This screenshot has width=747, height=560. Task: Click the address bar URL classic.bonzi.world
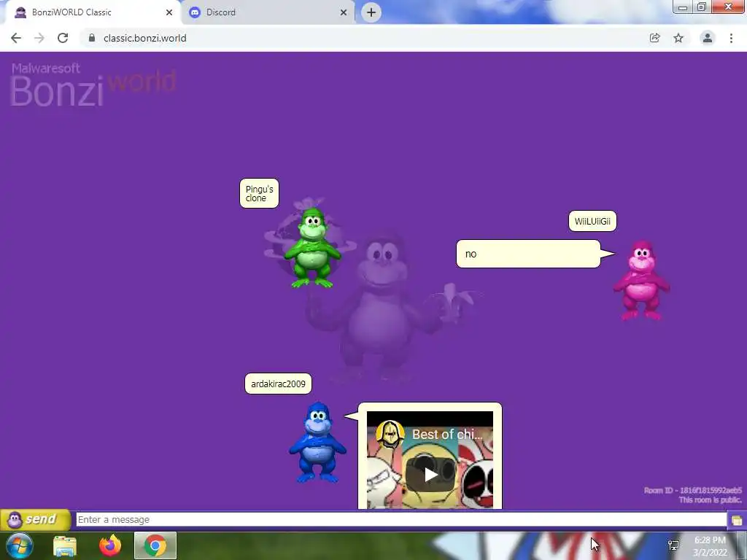[145, 38]
